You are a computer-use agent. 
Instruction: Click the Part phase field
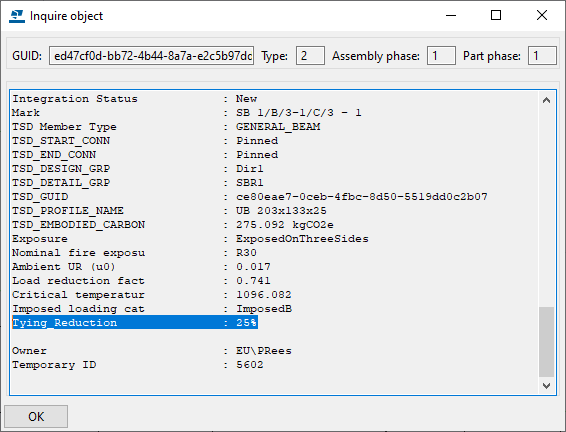coord(542,56)
